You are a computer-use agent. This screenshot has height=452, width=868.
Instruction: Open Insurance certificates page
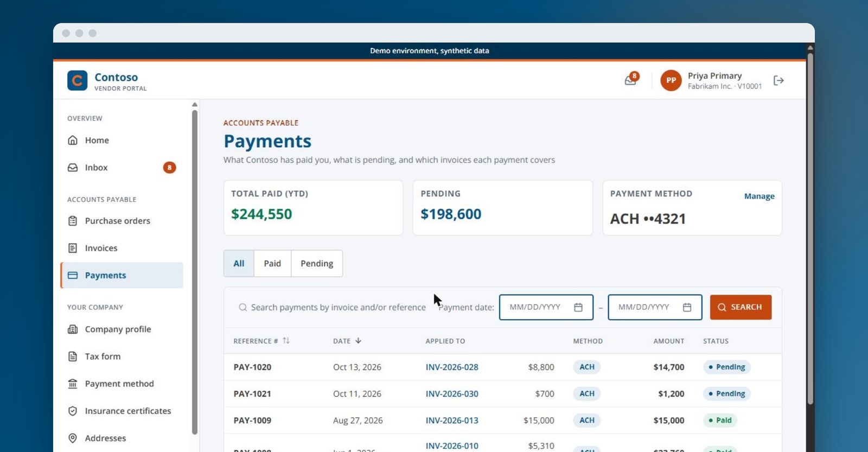[122, 411]
